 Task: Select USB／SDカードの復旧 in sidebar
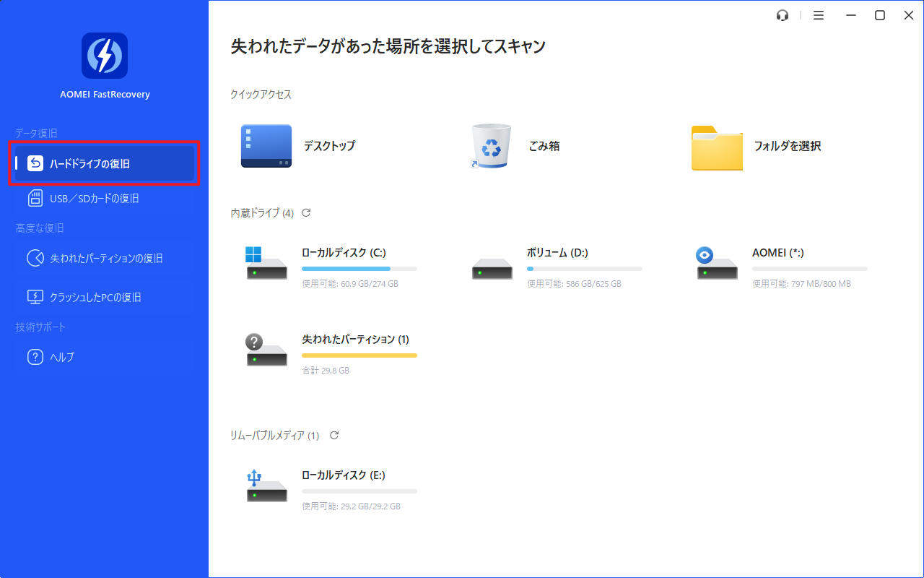(94, 198)
